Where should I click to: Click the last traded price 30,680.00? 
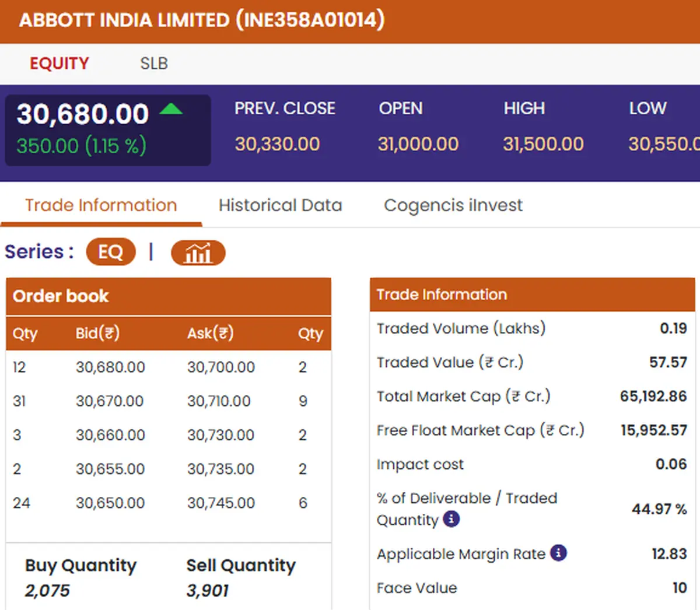pyautogui.click(x=83, y=114)
